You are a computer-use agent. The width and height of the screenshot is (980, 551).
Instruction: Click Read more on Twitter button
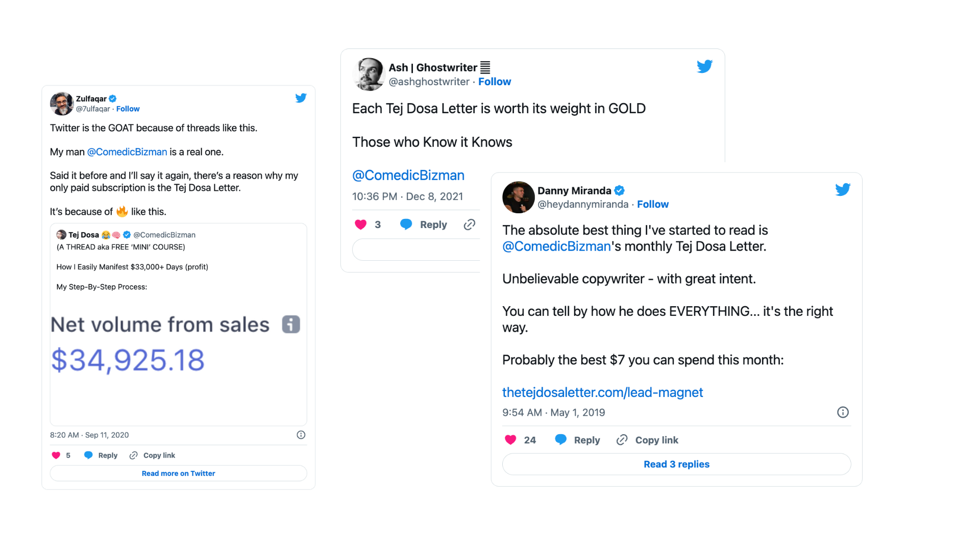(178, 473)
